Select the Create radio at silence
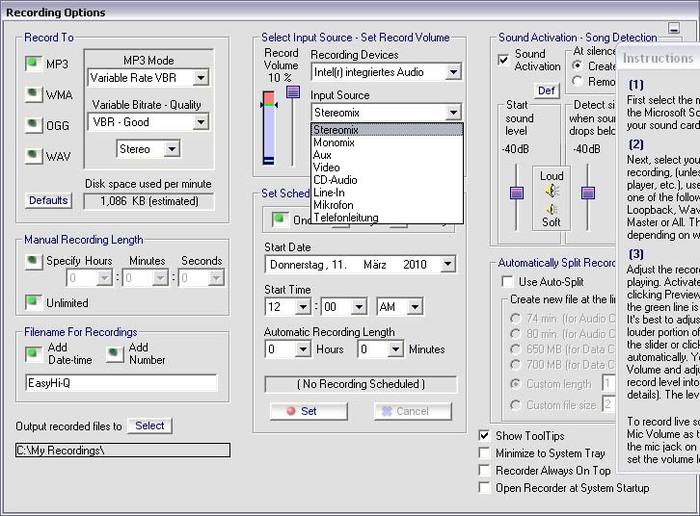The height and width of the screenshot is (516, 700). click(x=578, y=66)
